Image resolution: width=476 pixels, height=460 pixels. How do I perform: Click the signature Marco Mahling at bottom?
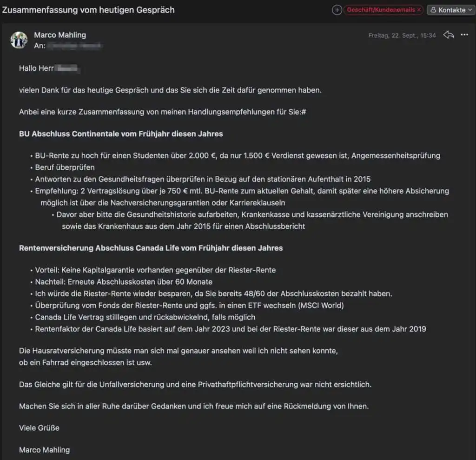44,450
